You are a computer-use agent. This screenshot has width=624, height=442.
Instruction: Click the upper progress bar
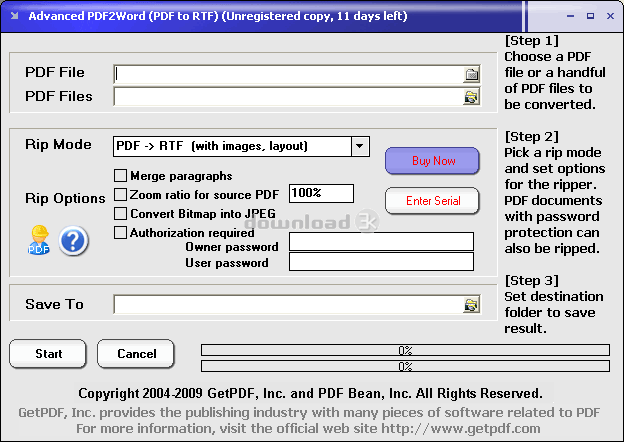[x=405, y=350]
